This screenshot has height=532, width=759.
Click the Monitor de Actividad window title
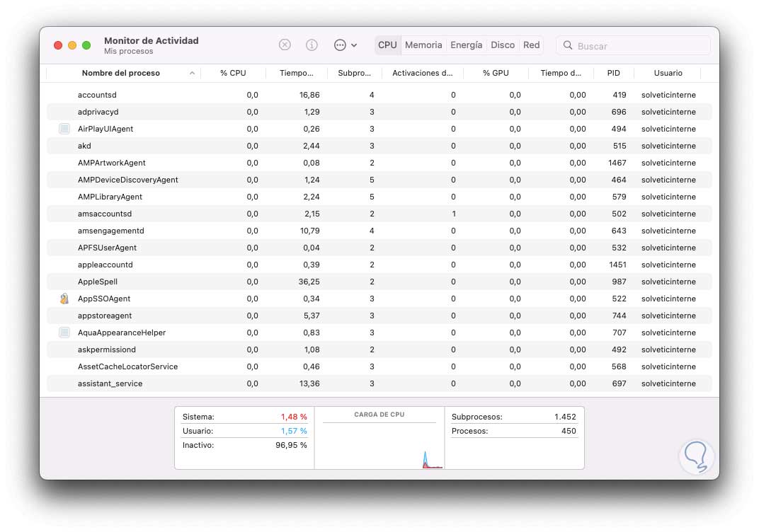click(151, 40)
